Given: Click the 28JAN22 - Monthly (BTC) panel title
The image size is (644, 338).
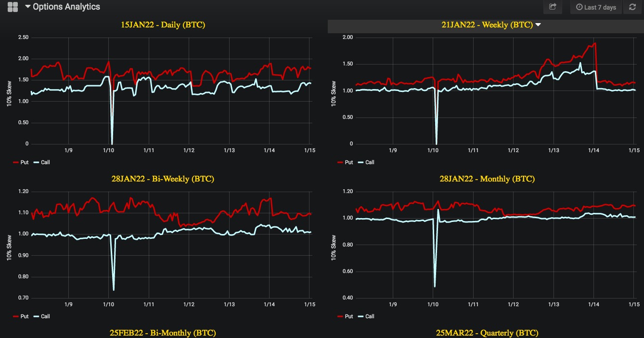Looking at the screenshot, I should 487,179.
